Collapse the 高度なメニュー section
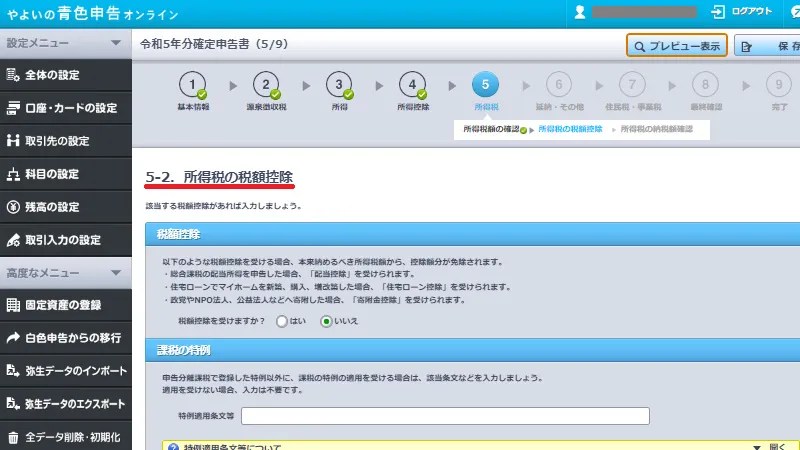 (66, 273)
